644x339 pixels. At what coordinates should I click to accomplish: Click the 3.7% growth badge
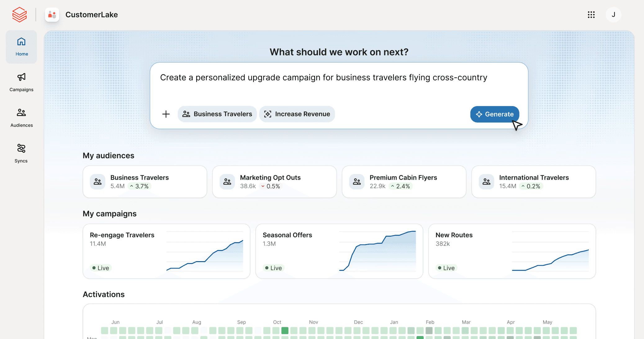pyautogui.click(x=139, y=186)
